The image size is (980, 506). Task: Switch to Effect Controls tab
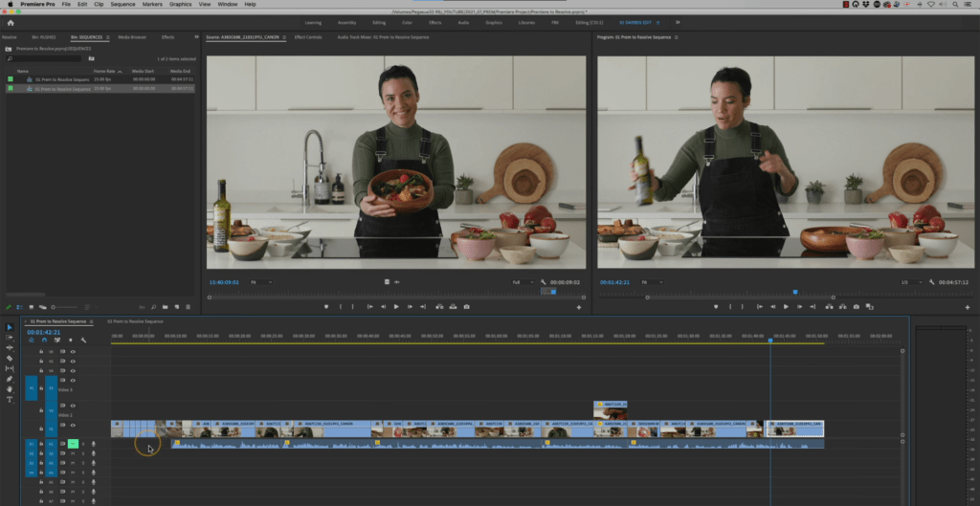(x=308, y=37)
